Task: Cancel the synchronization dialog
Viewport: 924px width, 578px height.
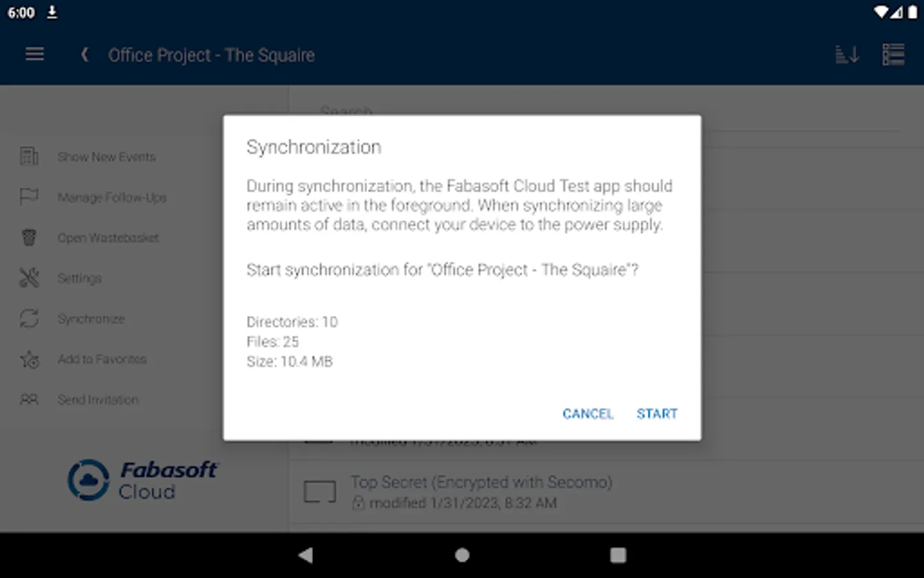Action: pos(588,414)
